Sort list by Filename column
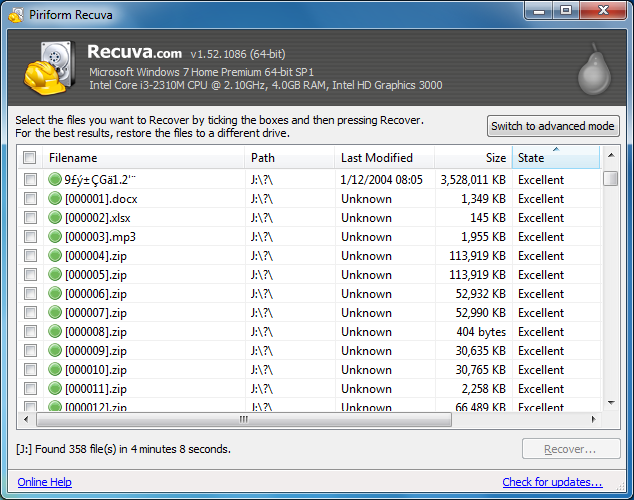Viewport: 634px width, 500px height. 144,158
